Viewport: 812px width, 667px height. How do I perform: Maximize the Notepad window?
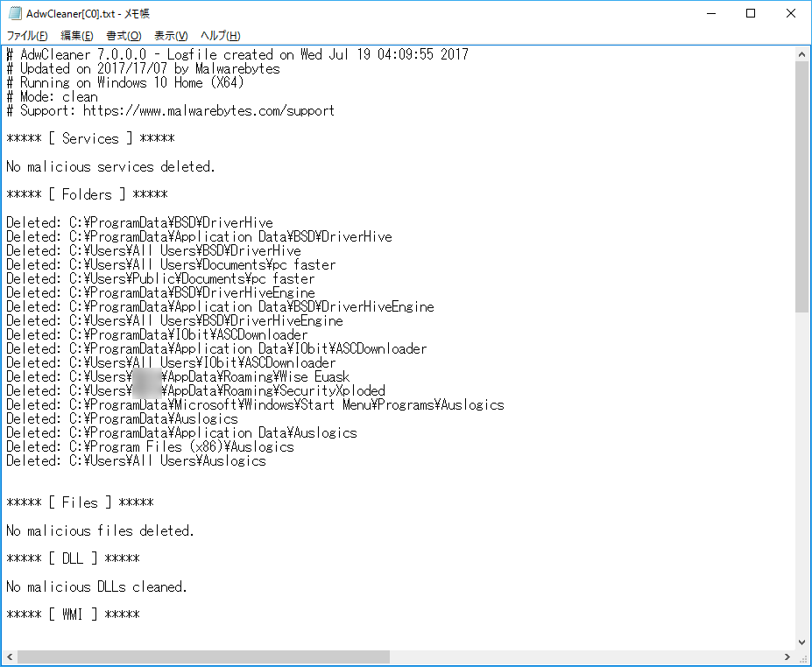point(751,13)
